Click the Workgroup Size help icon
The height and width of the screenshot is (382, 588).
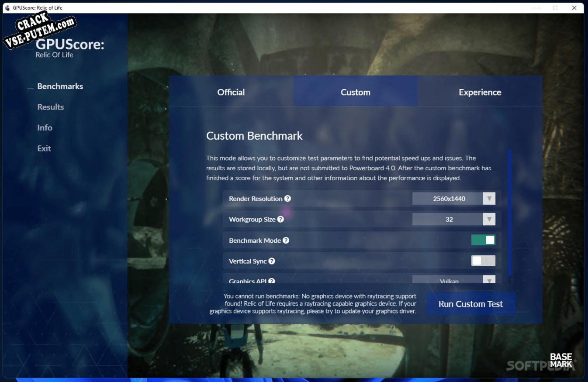click(280, 219)
